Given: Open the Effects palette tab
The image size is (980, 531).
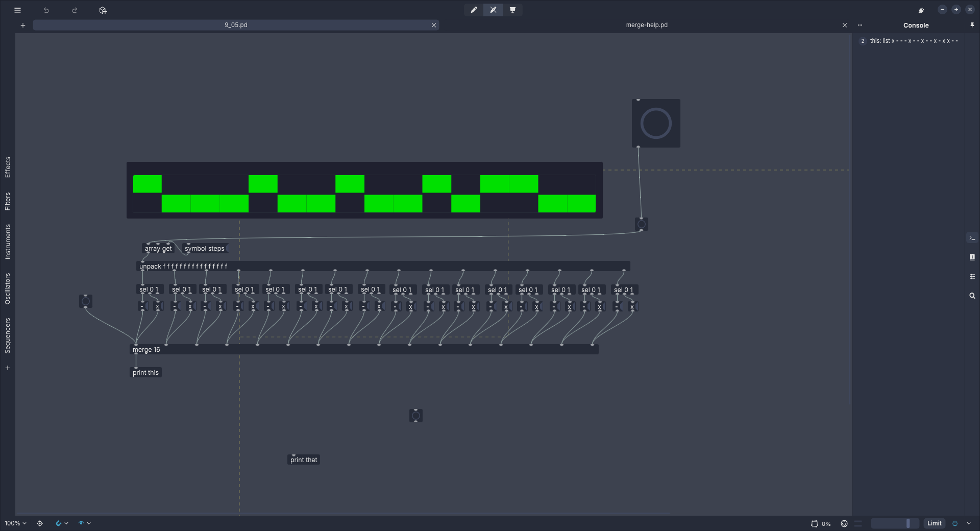Looking at the screenshot, I should pos(8,167).
